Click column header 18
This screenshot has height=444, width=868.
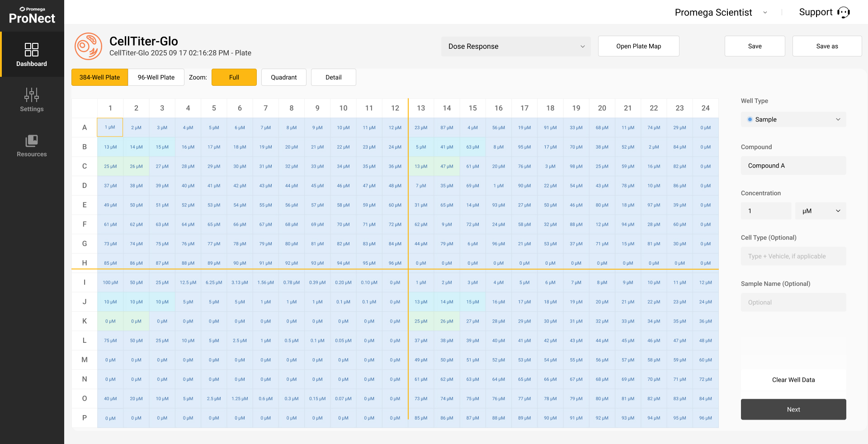pyautogui.click(x=550, y=108)
